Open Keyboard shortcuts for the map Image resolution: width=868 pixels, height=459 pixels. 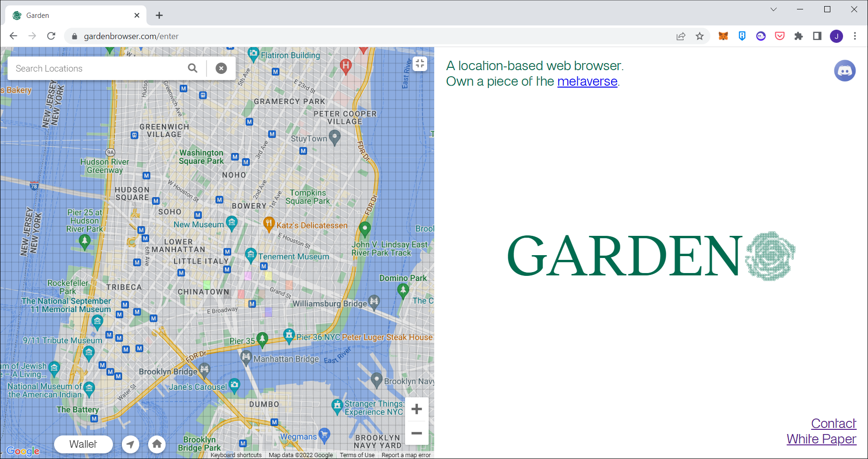pyautogui.click(x=236, y=455)
